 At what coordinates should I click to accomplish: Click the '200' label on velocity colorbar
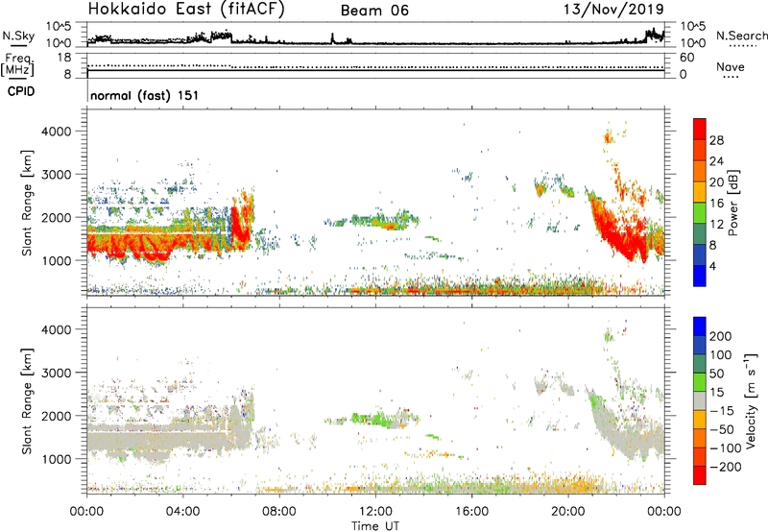coord(721,336)
